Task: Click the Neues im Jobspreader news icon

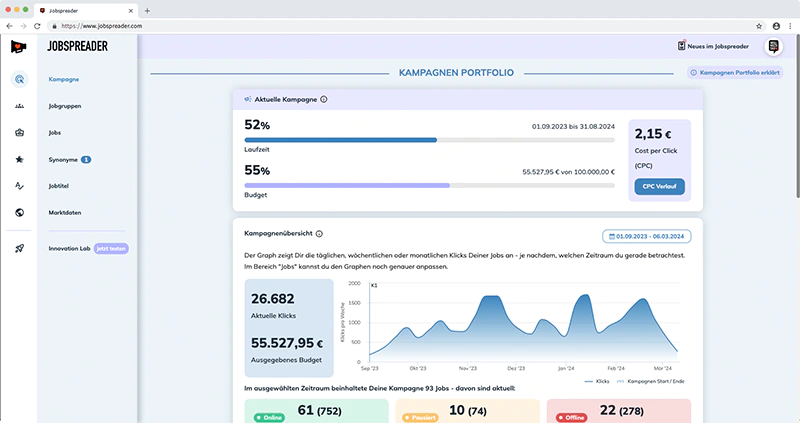Action: tap(681, 45)
